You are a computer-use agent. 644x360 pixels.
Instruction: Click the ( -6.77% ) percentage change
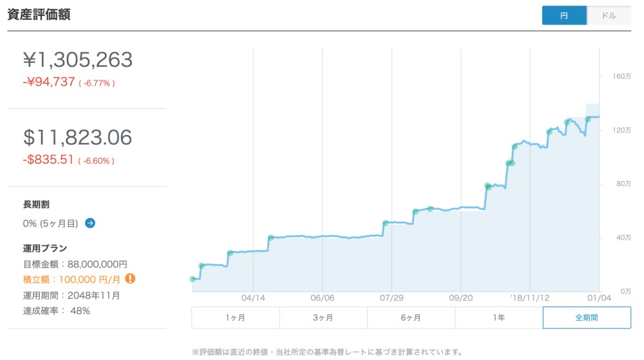pyautogui.click(x=97, y=83)
